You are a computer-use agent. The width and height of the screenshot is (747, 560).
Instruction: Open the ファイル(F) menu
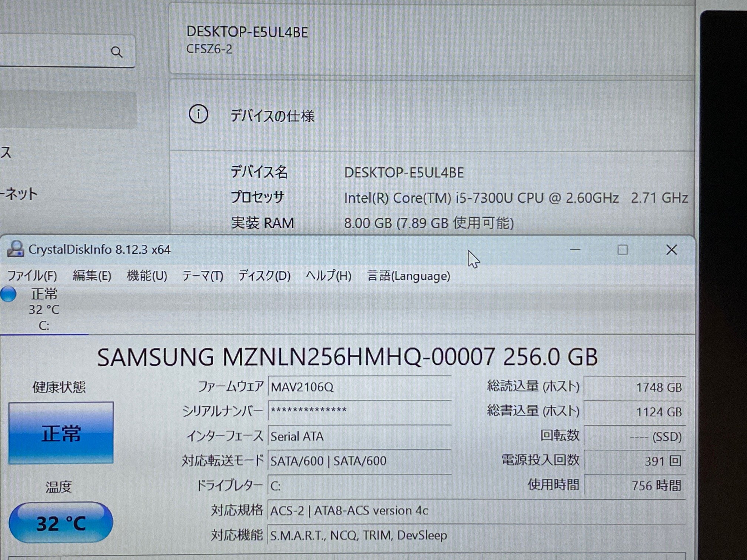[32, 276]
